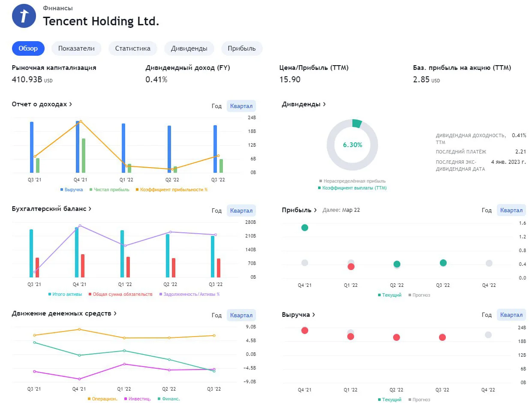Select Квартал for Отчет о доходах
Image resolution: width=532 pixels, height=403 pixels.
point(241,106)
